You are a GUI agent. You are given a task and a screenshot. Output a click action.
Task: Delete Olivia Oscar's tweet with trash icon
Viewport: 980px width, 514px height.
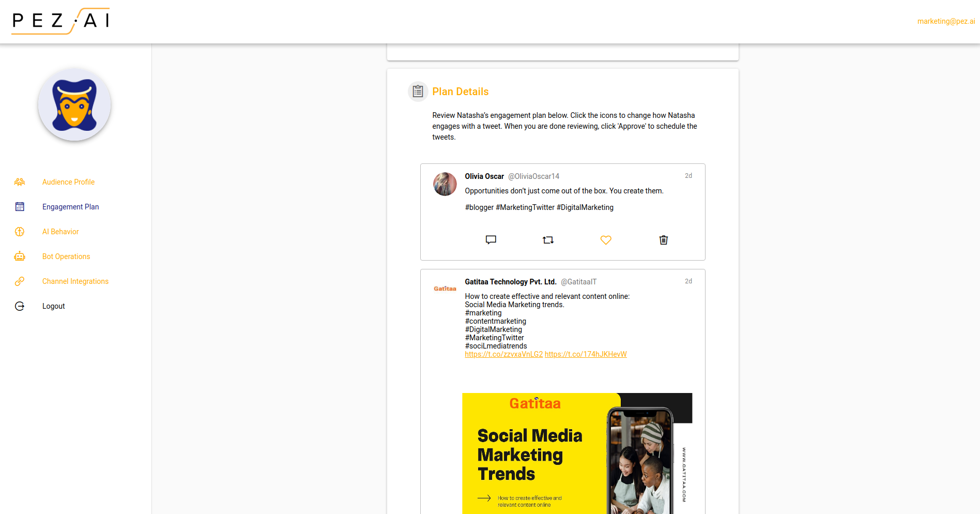[x=663, y=240]
